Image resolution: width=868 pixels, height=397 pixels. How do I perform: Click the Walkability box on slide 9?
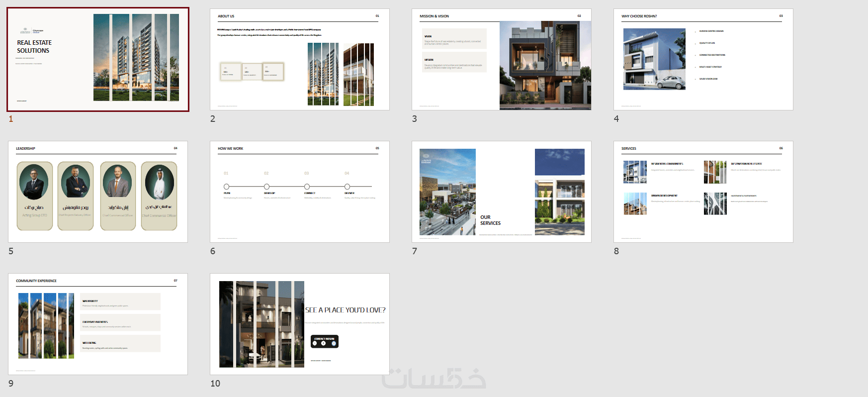pyautogui.click(x=120, y=301)
